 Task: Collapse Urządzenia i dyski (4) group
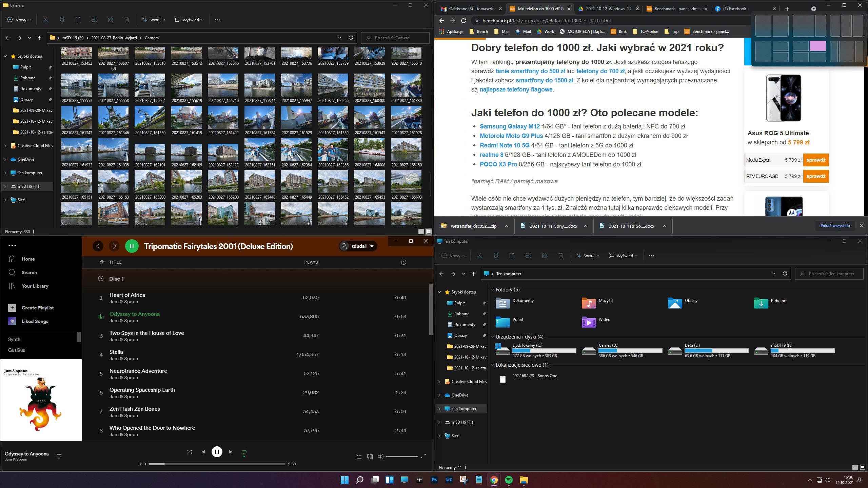492,337
